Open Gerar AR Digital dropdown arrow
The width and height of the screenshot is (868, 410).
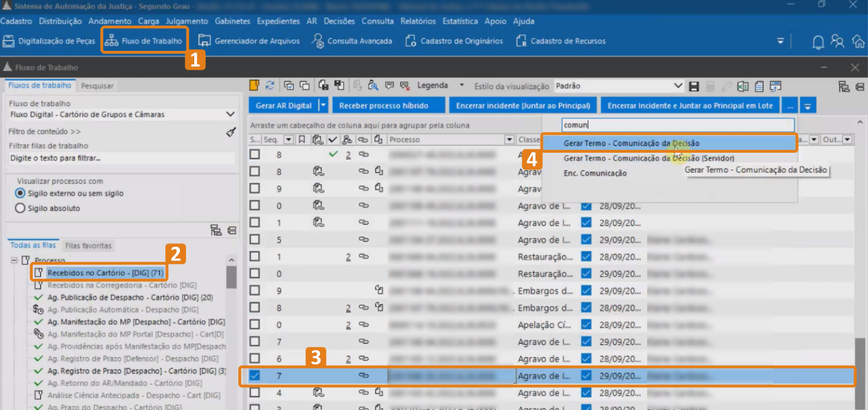point(324,105)
